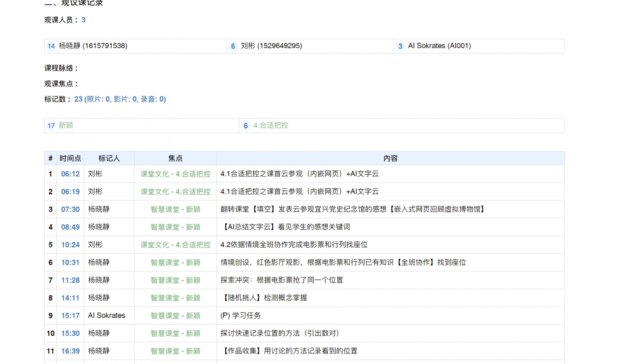Select the 4.合适把控 focus tag filter
The width and height of the screenshot is (621, 364).
[271, 125]
